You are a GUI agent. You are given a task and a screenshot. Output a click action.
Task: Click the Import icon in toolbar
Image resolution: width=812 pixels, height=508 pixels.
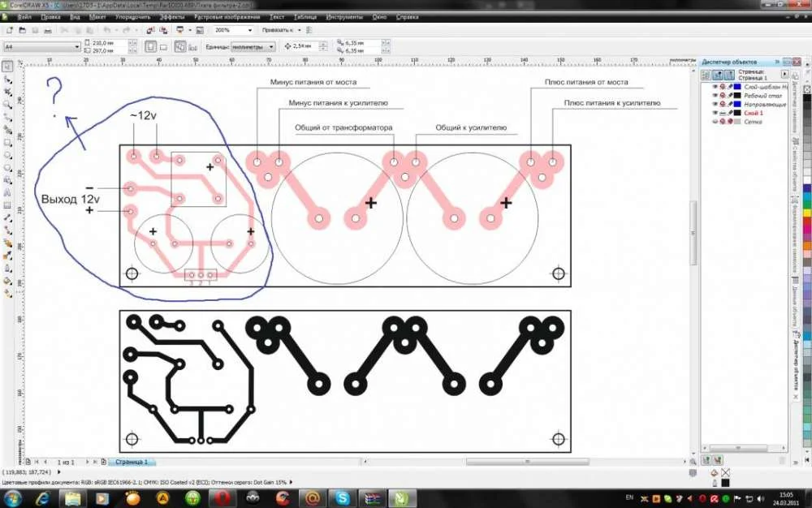151,31
